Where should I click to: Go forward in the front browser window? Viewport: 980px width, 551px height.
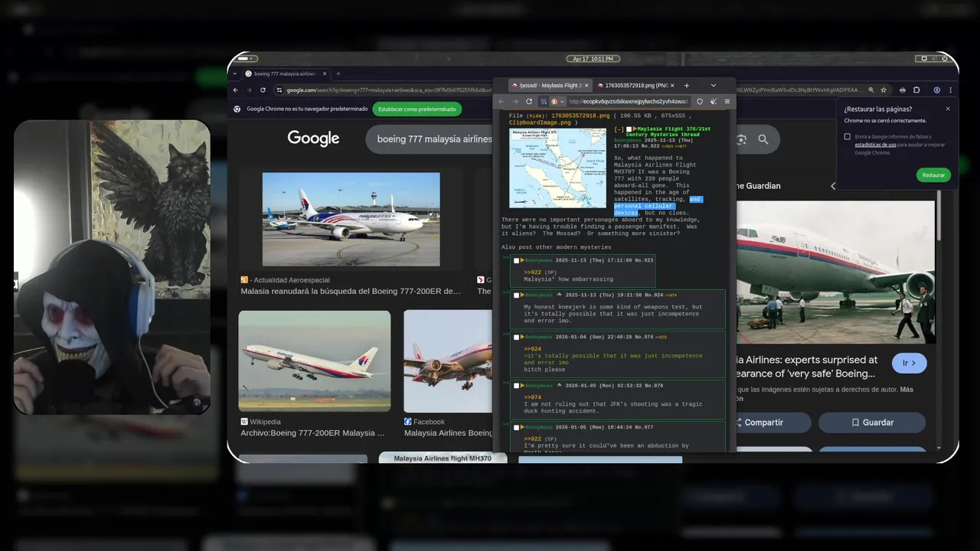(x=514, y=101)
